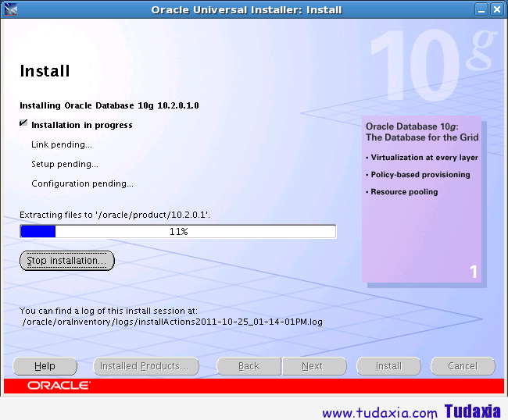Select 'Link pending...' text
The height and width of the screenshot is (420, 508).
(x=62, y=144)
